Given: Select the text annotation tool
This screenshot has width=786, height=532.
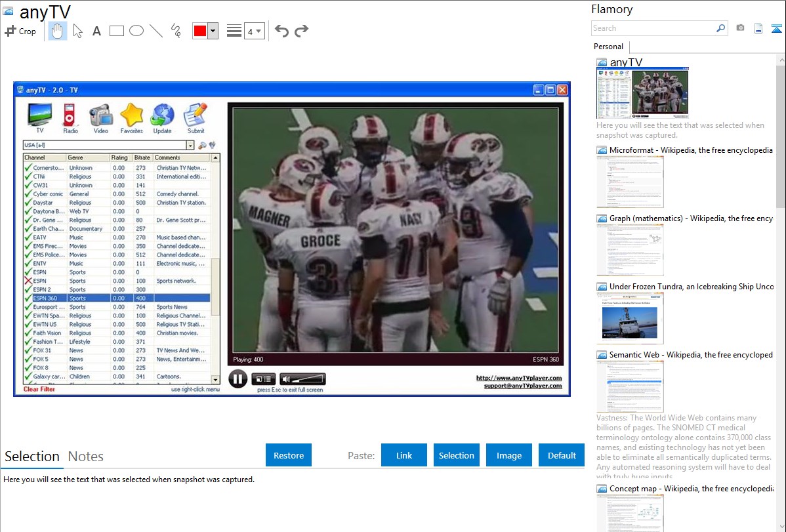Looking at the screenshot, I should pyautogui.click(x=96, y=31).
